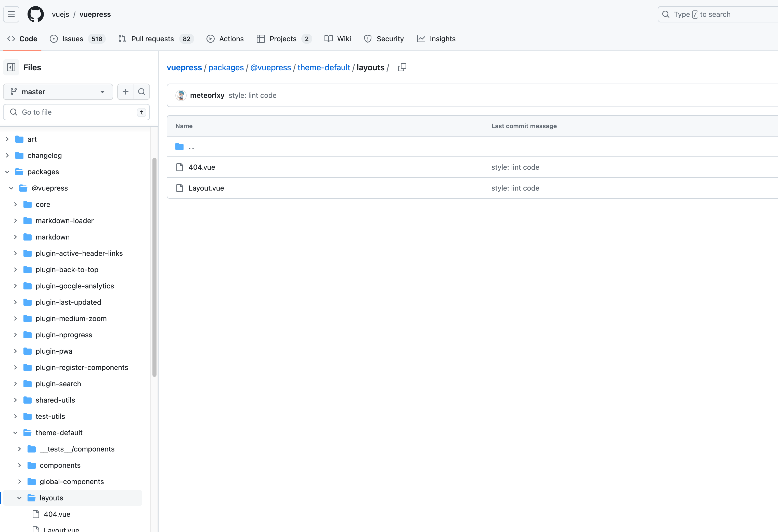Open the Issues tab
The height and width of the screenshot is (532, 778).
click(78, 39)
